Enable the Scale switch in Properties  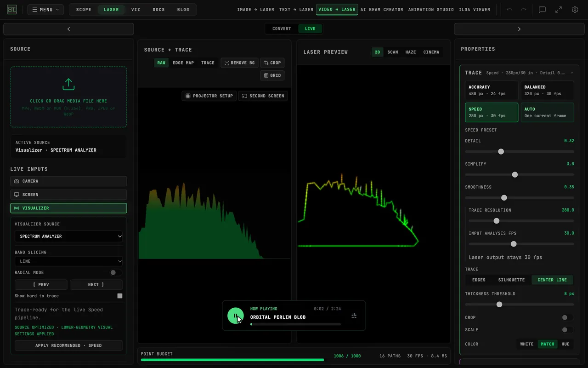click(x=567, y=330)
